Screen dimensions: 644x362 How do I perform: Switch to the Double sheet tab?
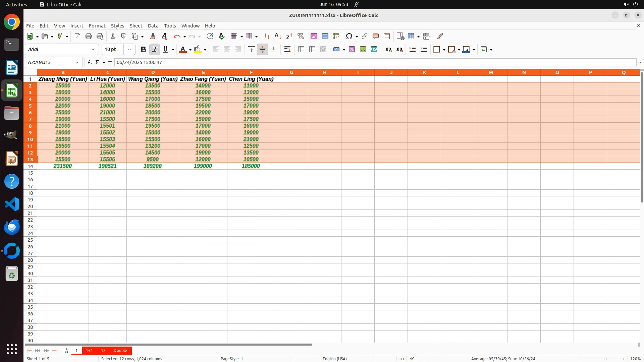click(x=120, y=350)
